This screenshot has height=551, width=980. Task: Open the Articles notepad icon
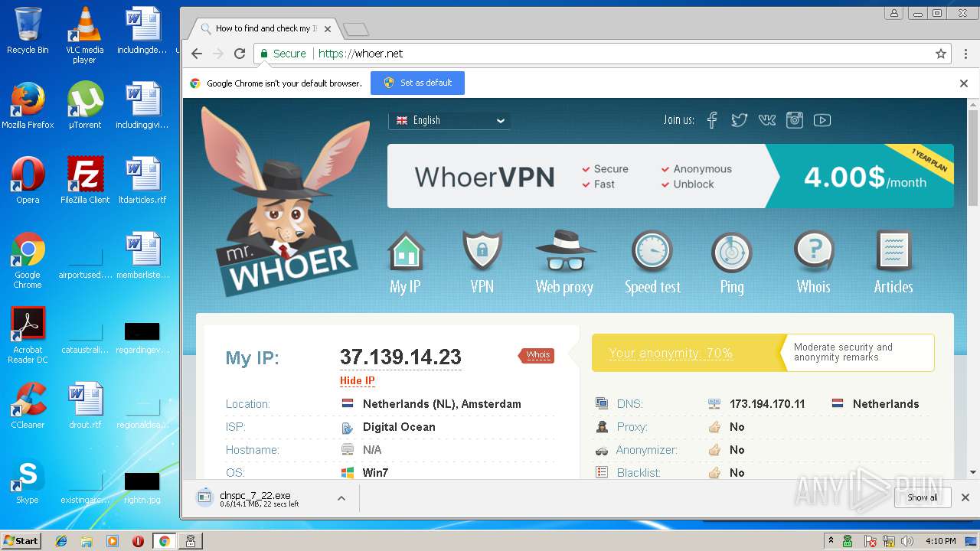pyautogui.click(x=893, y=251)
